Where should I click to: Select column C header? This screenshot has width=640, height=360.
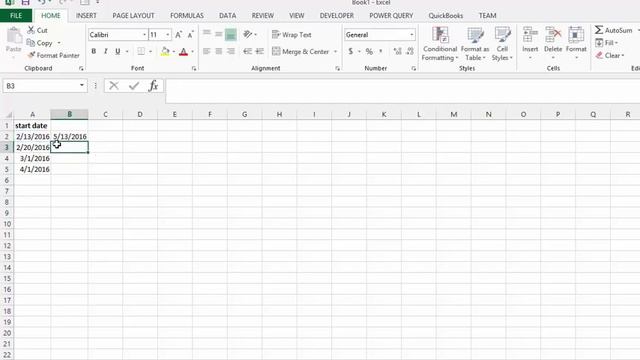click(x=105, y=114)
